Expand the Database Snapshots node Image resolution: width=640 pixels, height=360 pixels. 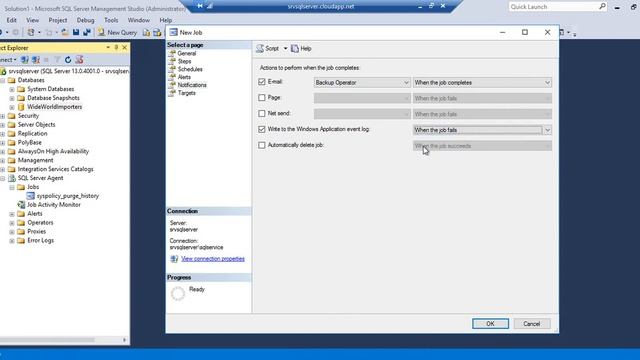pyautogui.click(x=12, y=98)
